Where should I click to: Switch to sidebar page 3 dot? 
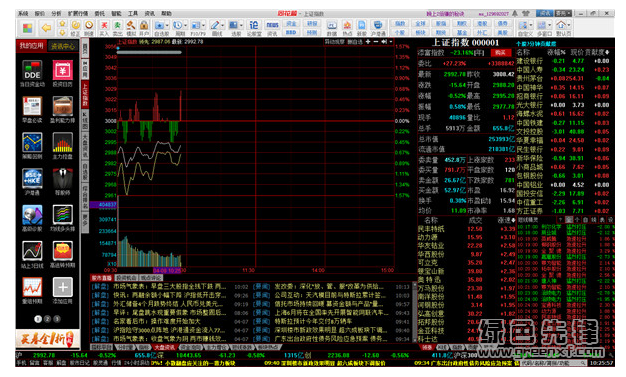tap(57, 319)
